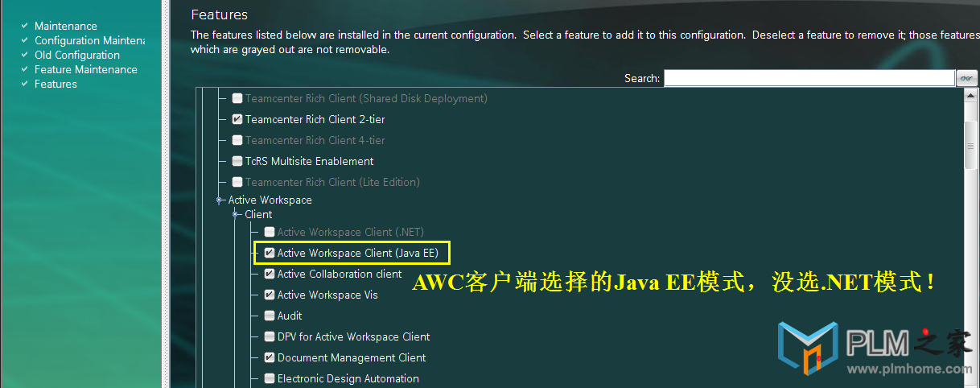
Task: Select Maintenance step in left panel
Action: (66, 26)
